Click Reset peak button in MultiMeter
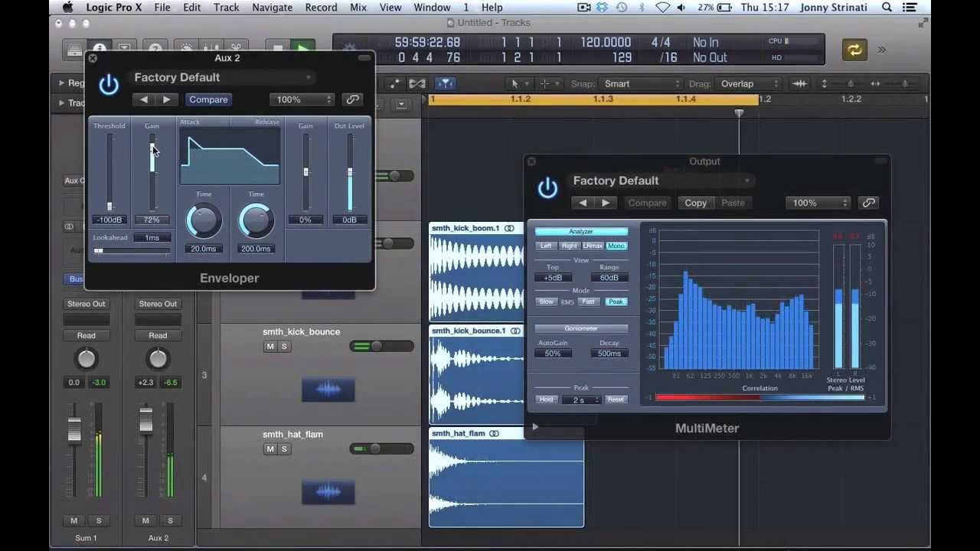 coord(616,399)
